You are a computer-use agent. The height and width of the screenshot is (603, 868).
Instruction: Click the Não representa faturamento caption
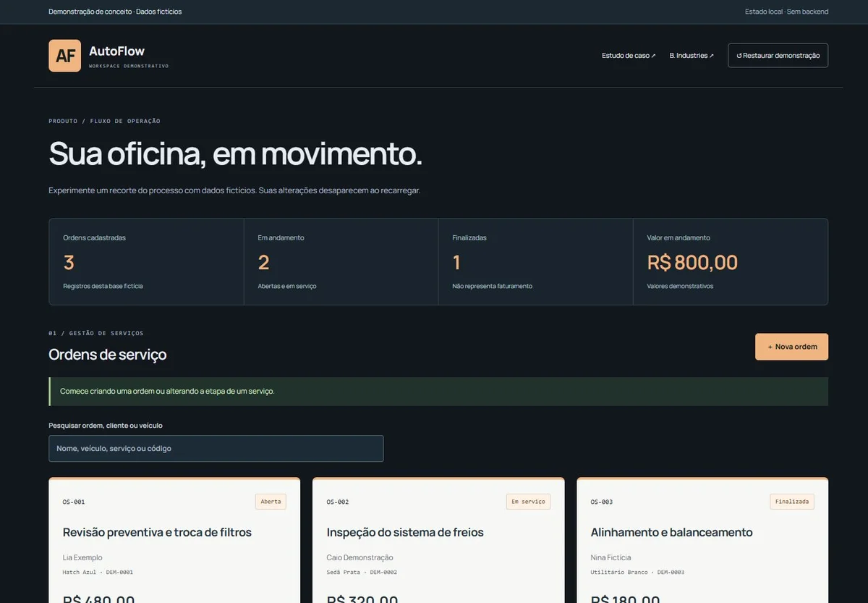(x=492, y=286)
